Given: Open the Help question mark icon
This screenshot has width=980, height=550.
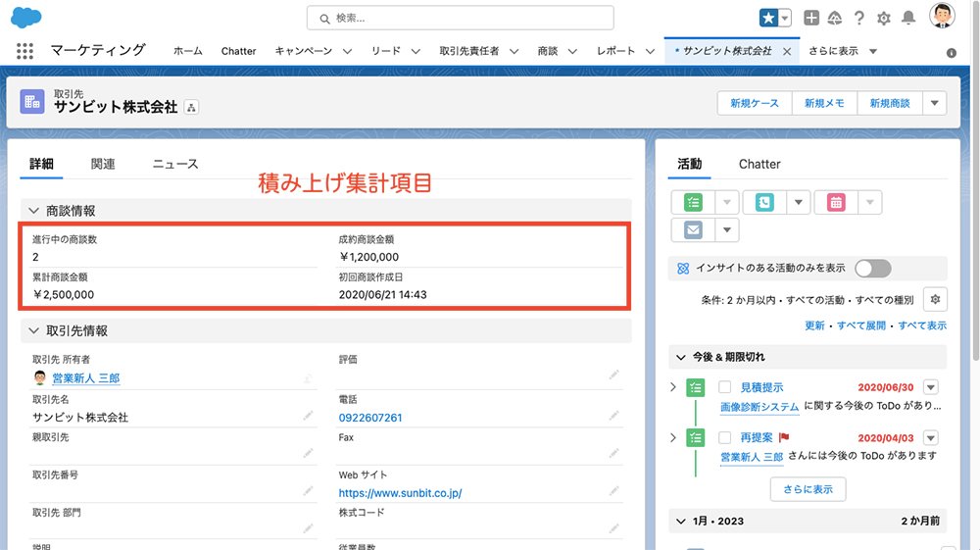Looking at the screenshot, I should pos(859,18).
